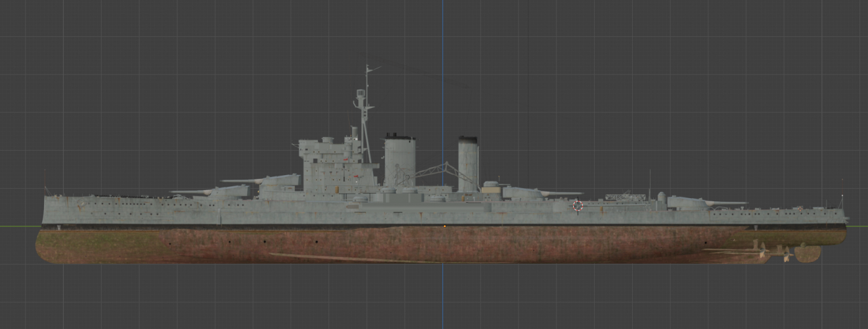Select the aft funnel with black top
The image size is (868, 329).
(468, 164)
